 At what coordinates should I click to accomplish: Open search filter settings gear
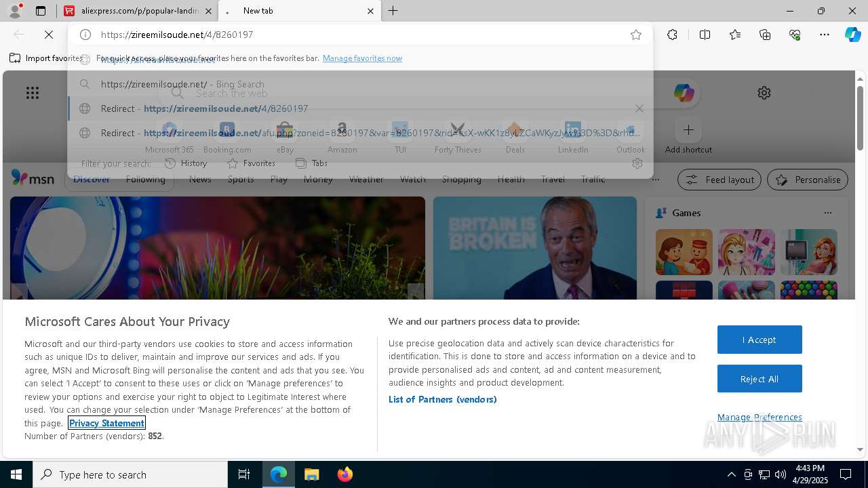(x=637, y=163)
